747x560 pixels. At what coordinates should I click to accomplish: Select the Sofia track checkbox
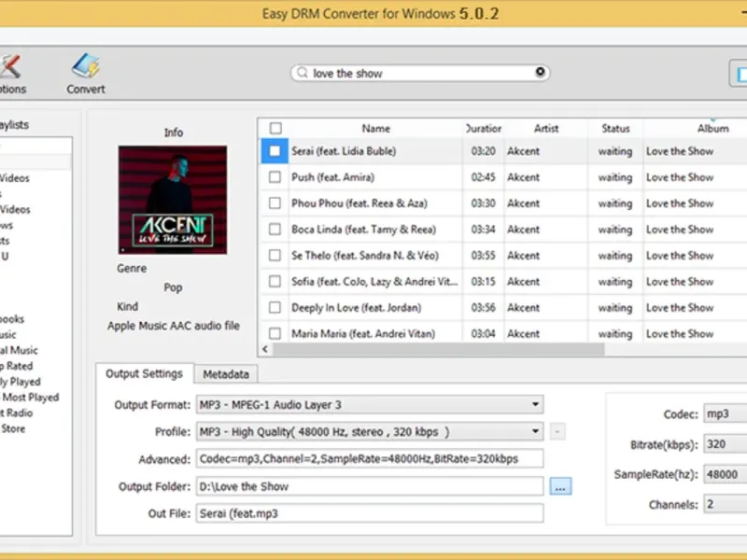[x=275, y=282]
